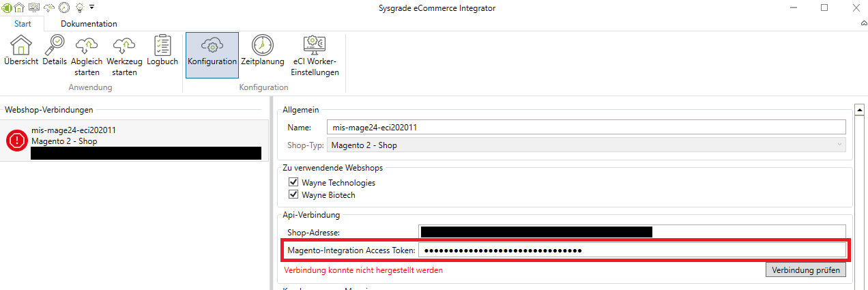Switch to the Dokumentation tab

[89, 24]
